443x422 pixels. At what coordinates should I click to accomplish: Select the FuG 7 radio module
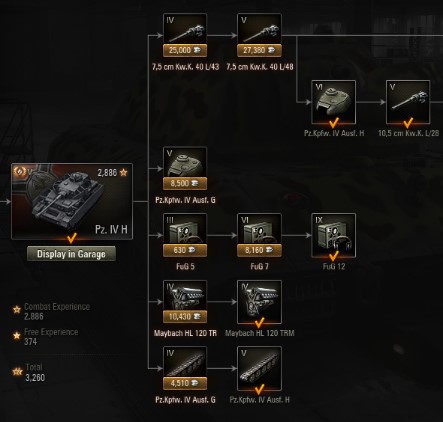pos(259,229)
